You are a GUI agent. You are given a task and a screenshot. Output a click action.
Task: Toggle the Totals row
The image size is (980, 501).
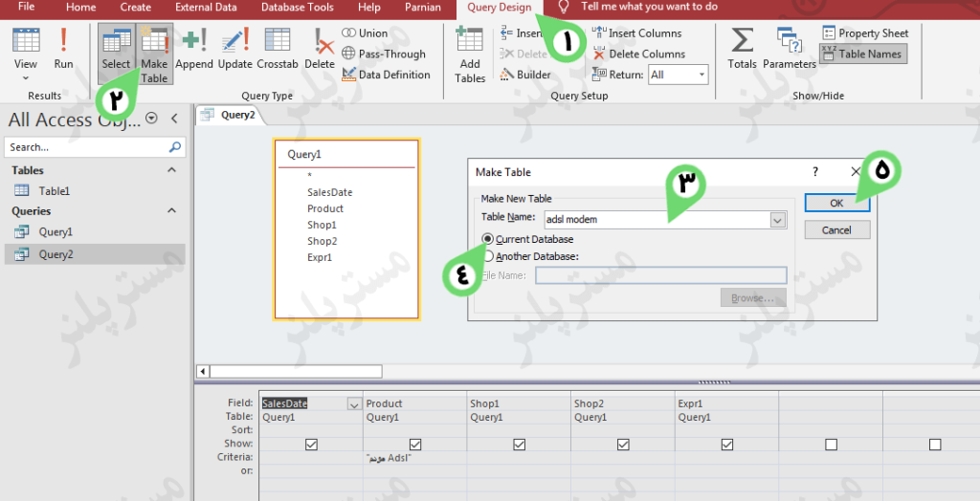(742, 48)
